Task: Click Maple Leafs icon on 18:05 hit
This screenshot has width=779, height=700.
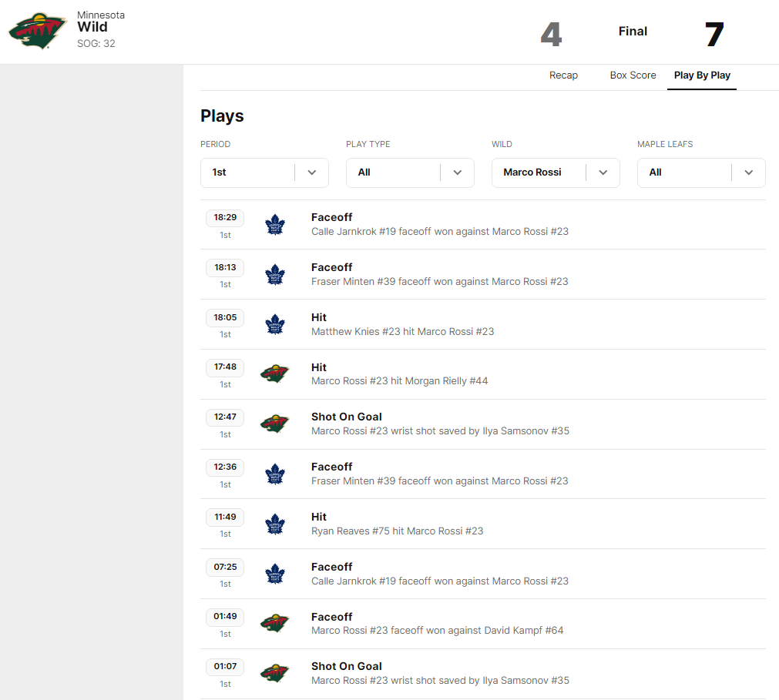Action: pyautogui.click(x=275, y=324)
